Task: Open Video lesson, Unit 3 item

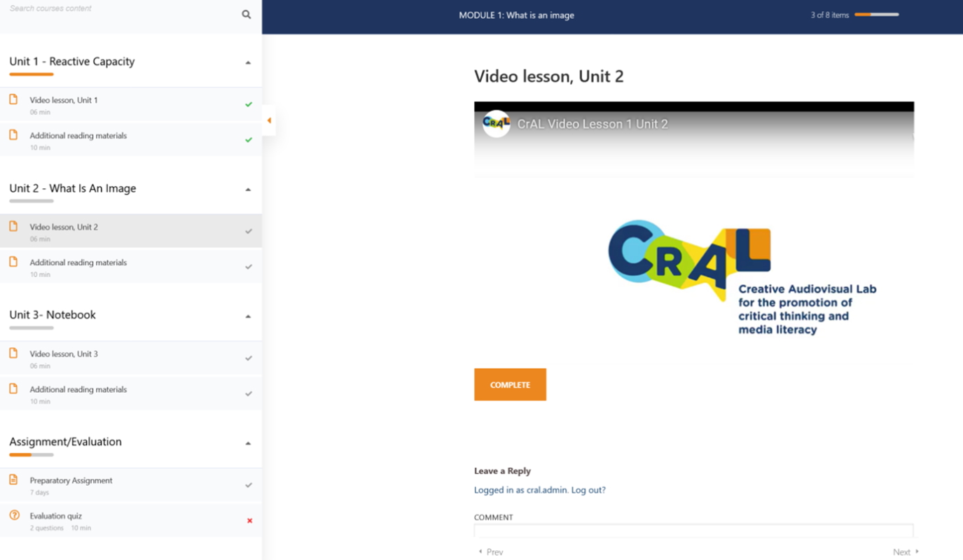Action: [64, 354]
